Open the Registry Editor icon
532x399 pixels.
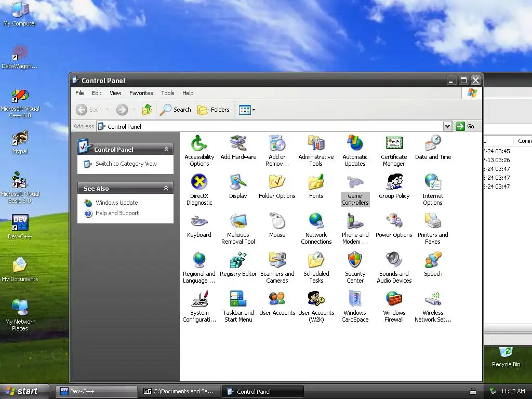tap(238, 264)
